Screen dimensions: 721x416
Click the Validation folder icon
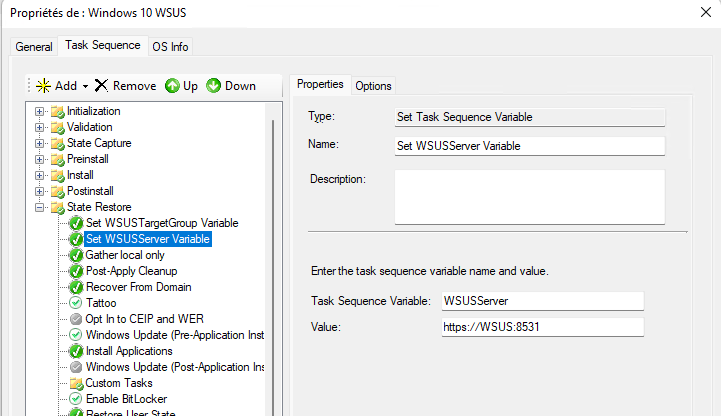(57, 128)
